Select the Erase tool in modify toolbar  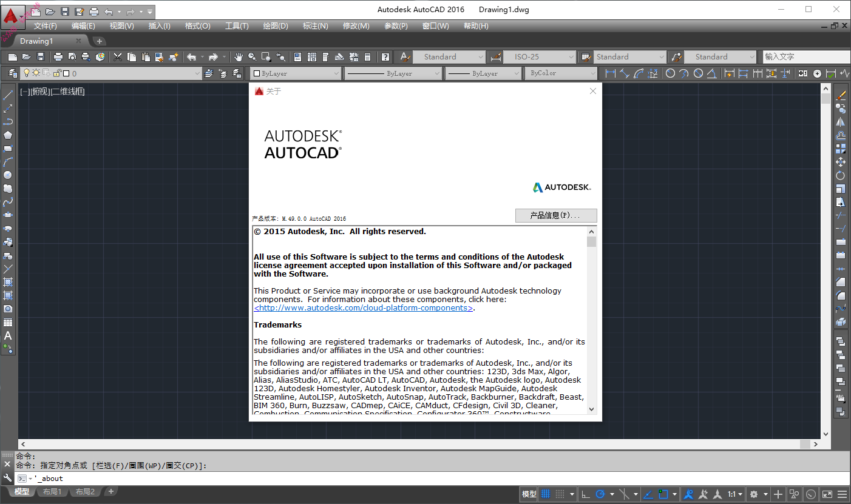pos(841,95)
